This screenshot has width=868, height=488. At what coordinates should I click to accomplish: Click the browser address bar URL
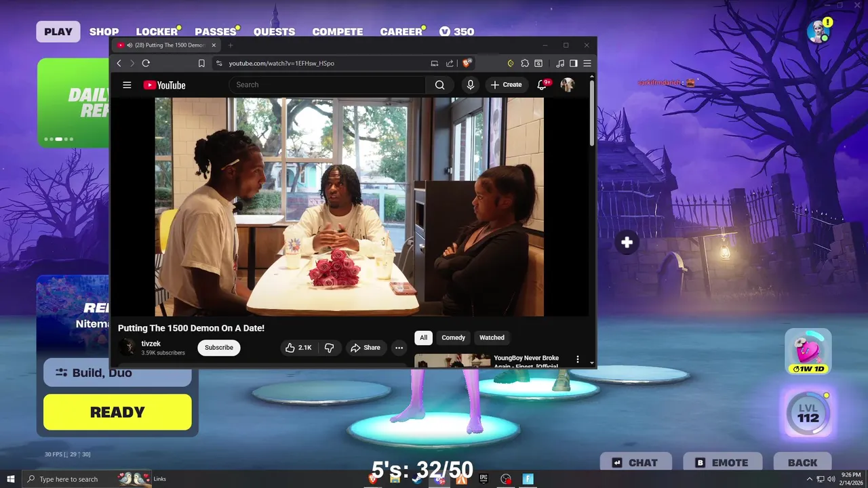tap(281, 63)
